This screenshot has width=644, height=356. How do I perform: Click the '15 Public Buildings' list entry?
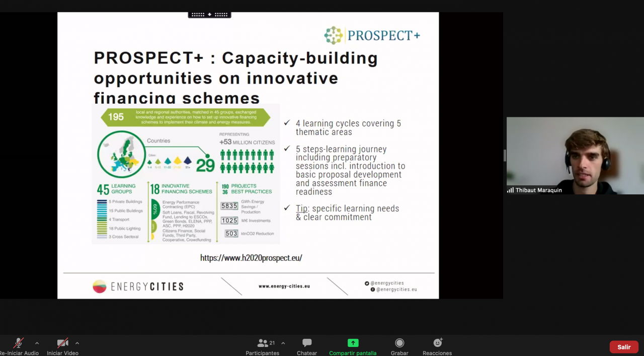coord(125,210)
